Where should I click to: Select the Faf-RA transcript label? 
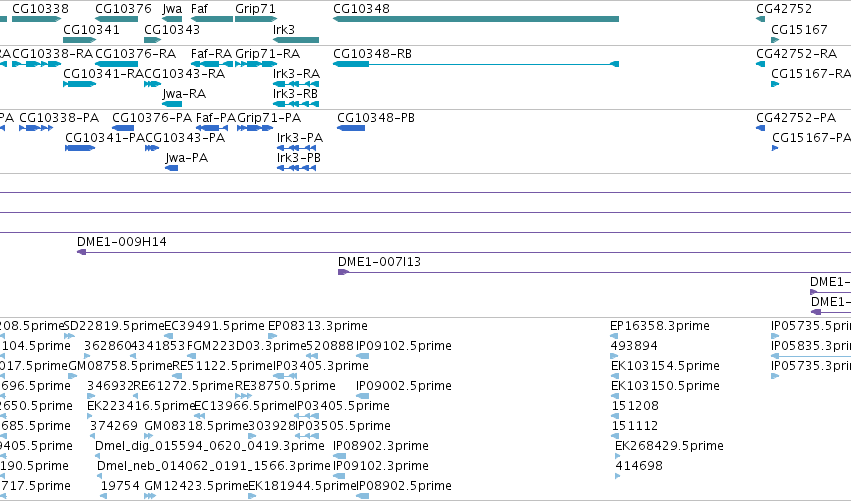pyautogui.click(x=211, y=54)
